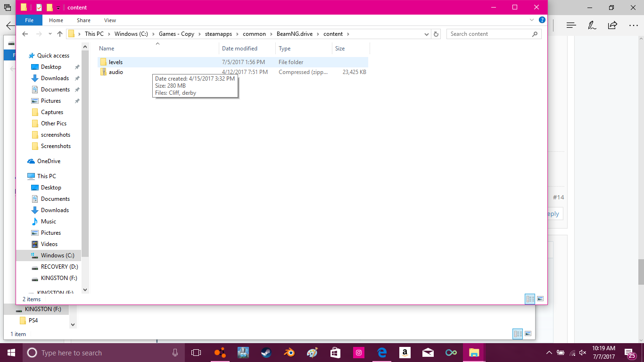Open Arduino taskbar icon

451,353
